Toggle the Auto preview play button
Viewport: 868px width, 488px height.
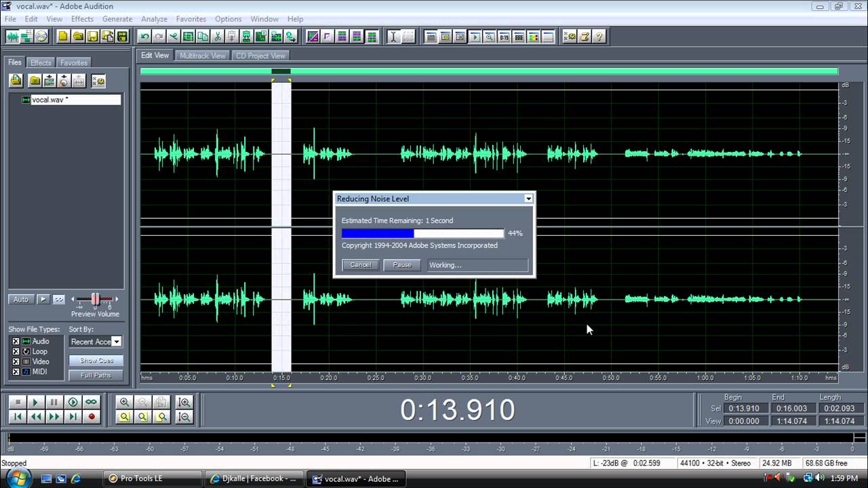pos(21,300)
